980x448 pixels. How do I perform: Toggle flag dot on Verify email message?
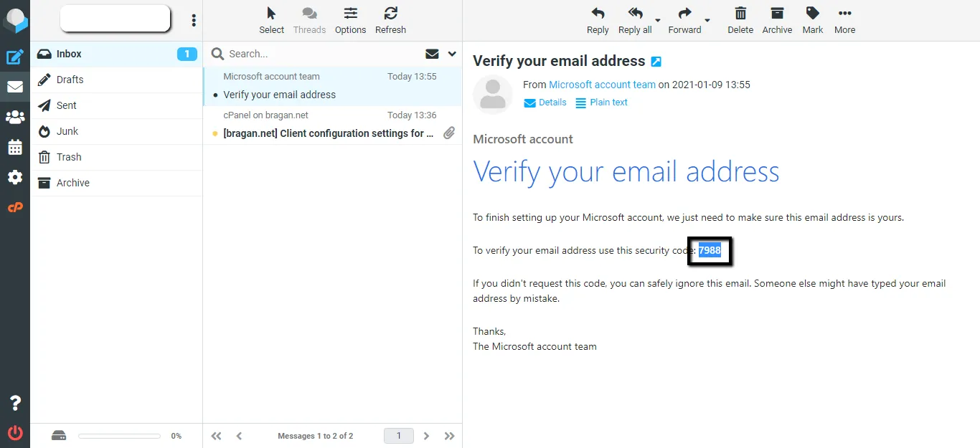tap(215, 95)
